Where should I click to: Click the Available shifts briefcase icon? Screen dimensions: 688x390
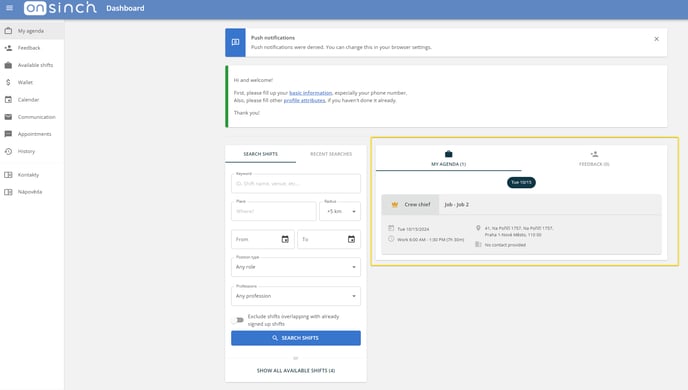[x=8, y=65]
